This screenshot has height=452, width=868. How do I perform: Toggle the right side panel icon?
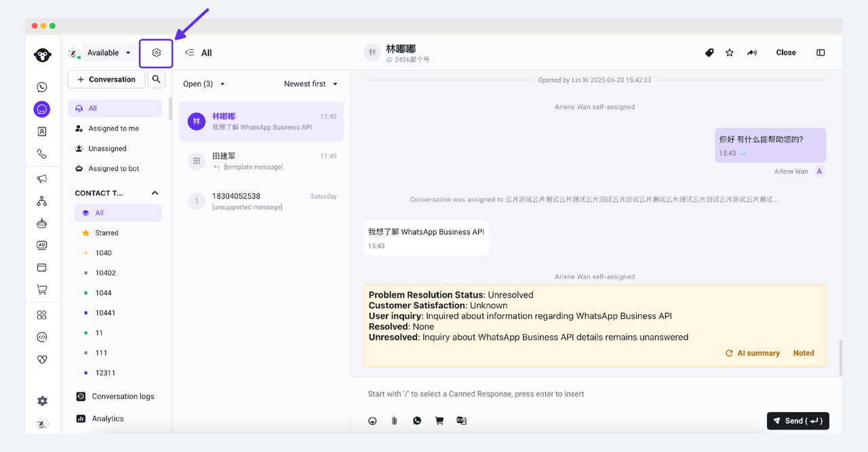click(x=821, y=53)
